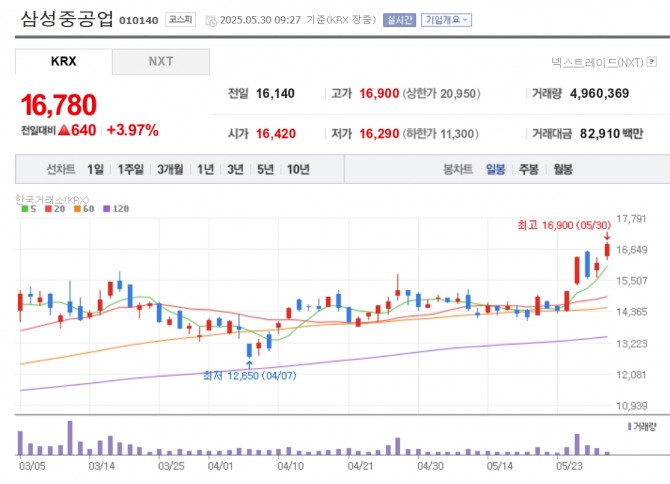Select the 10년 line chart period
Viewport: 670px width, 484px height.
[298, 170]
